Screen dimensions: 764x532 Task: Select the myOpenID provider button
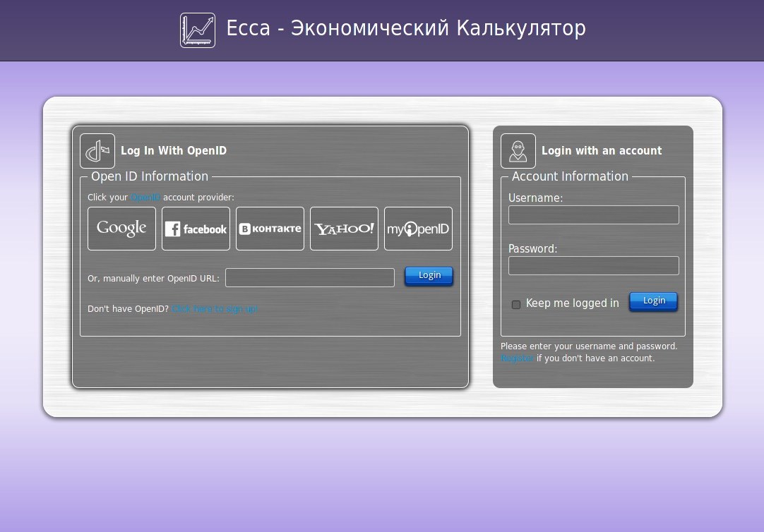coord(418,229)
